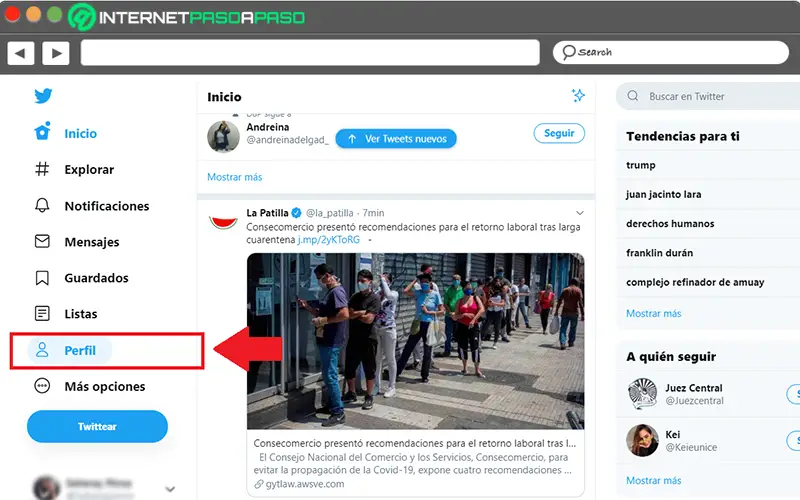Click the Guardados bookmark icon
Viewport: 800px width, 500px height.
click(42, 278)
